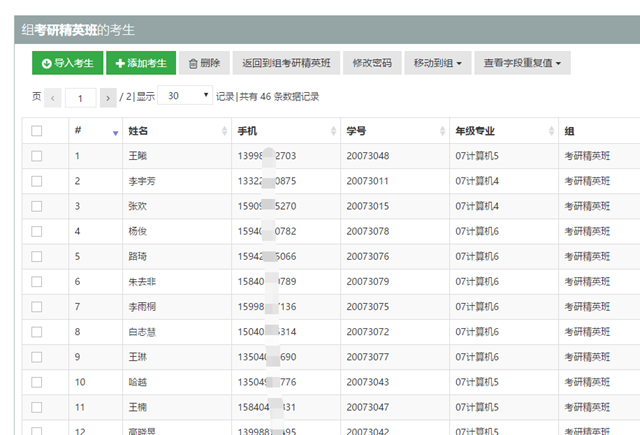
Task: Check the checkbox for row 5 路琦
Action: click(37, 256)
